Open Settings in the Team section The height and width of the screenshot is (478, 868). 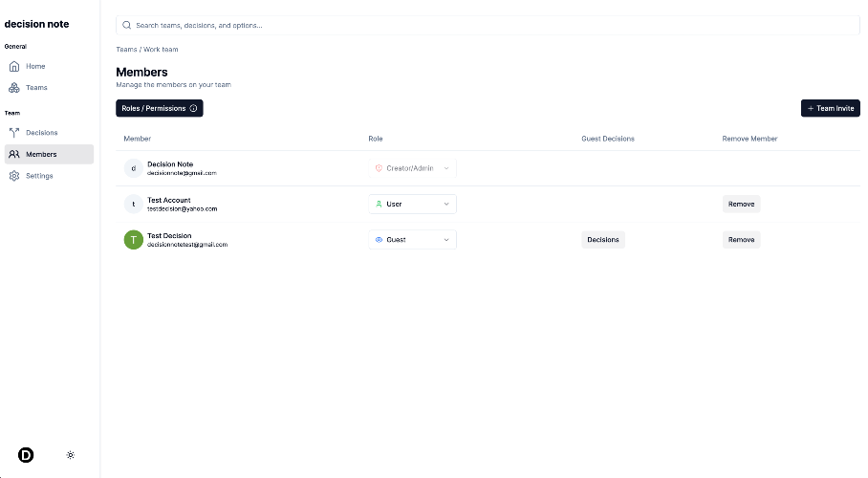click(49, 176)
